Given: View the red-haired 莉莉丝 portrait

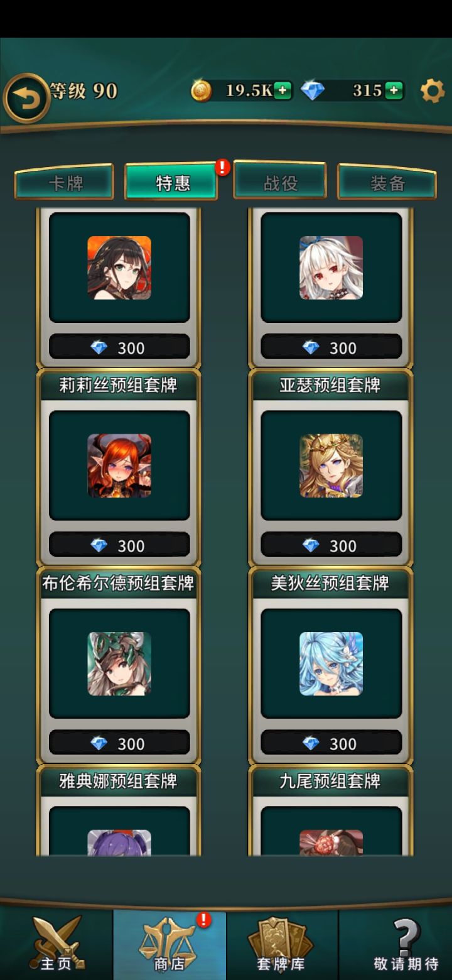Looking at the screenshot, I should (119, 465).
